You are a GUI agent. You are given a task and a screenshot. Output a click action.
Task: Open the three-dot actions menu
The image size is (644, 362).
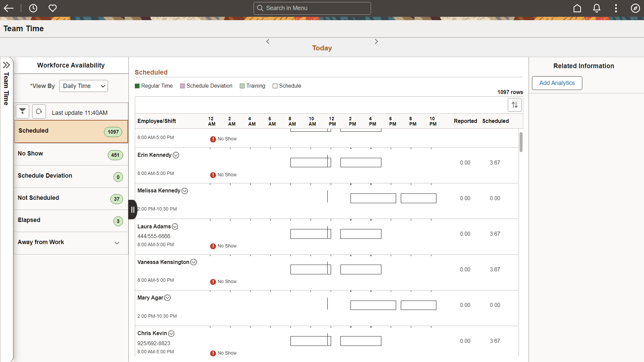tap(616, 8)
